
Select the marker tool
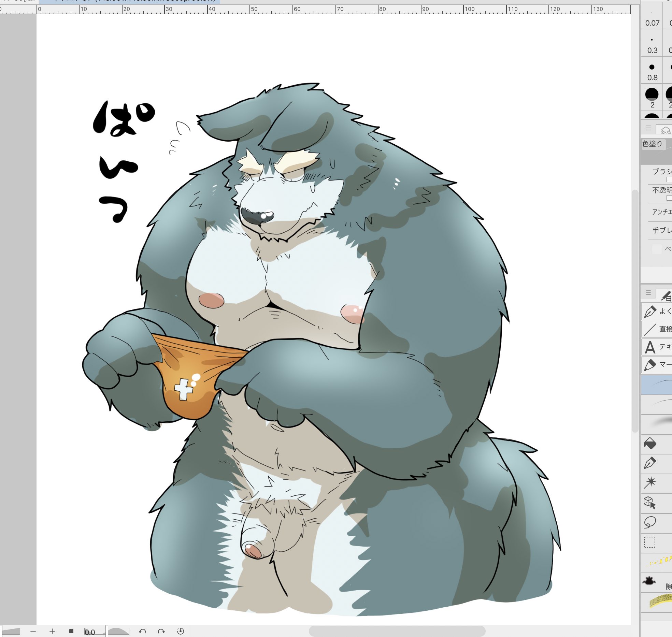tap(650, 365)
